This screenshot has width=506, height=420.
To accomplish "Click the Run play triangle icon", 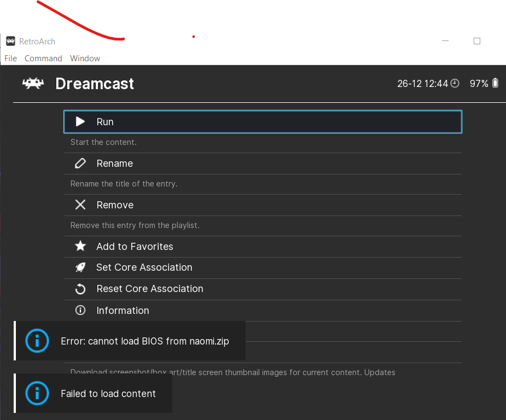I will pos(80,121).
